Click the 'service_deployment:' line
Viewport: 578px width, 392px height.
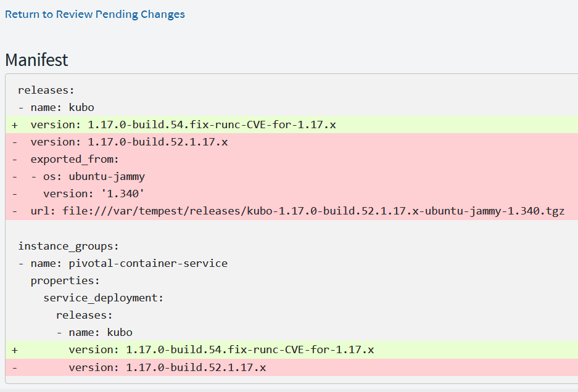[x=104, y=298]
